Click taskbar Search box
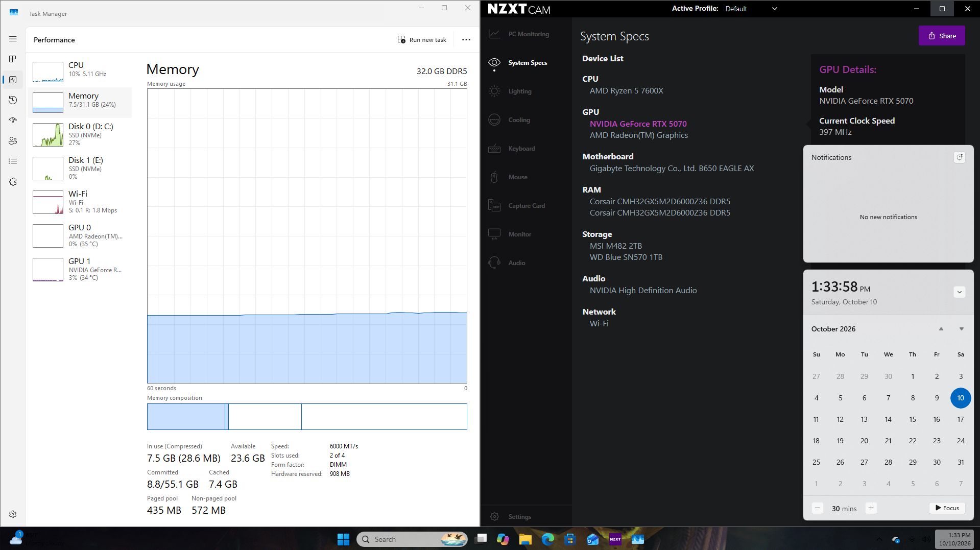The width and height of the screenshot is (980, 550). coord(412,539)
